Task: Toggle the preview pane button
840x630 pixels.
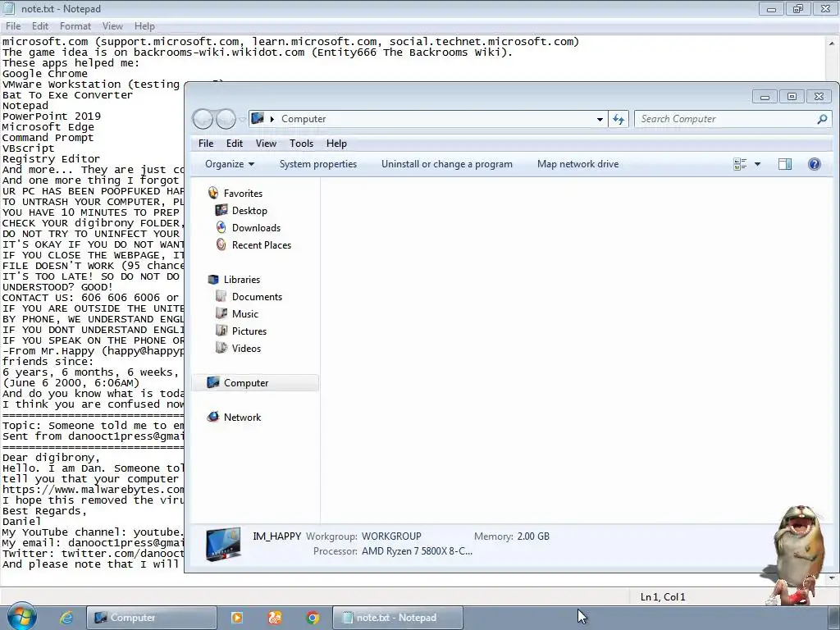Action: pos(785,164)
